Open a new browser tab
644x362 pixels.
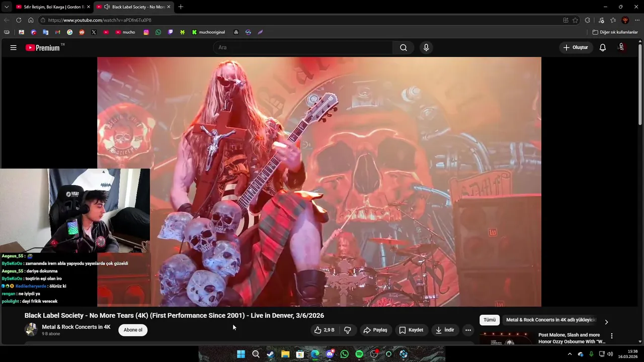pyautogui.click(x=181, y=7)
